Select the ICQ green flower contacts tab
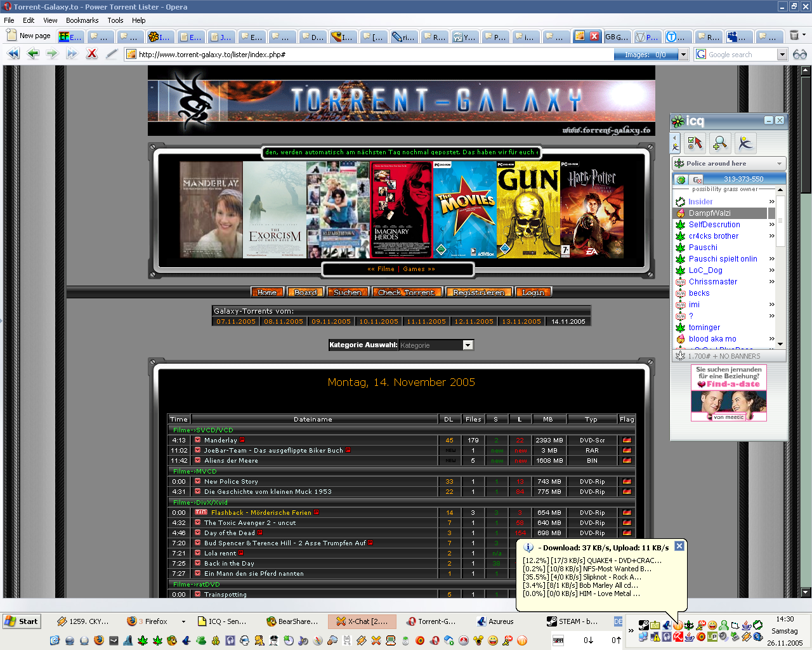This screenshot has width=812, height=650. point(681,180)
